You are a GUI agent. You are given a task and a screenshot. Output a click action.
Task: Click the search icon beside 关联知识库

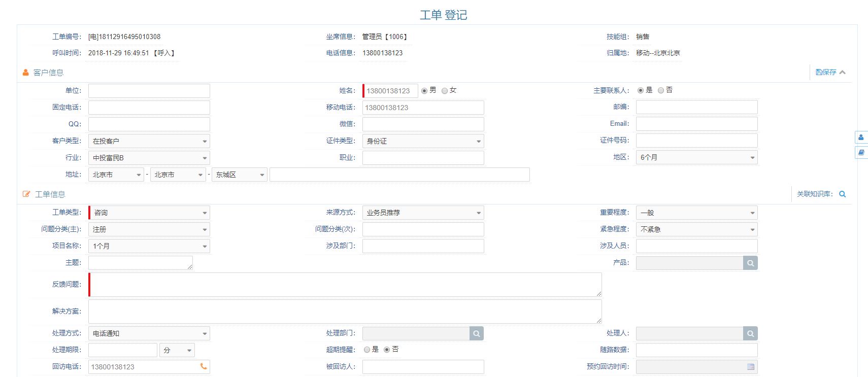point(843,194)
